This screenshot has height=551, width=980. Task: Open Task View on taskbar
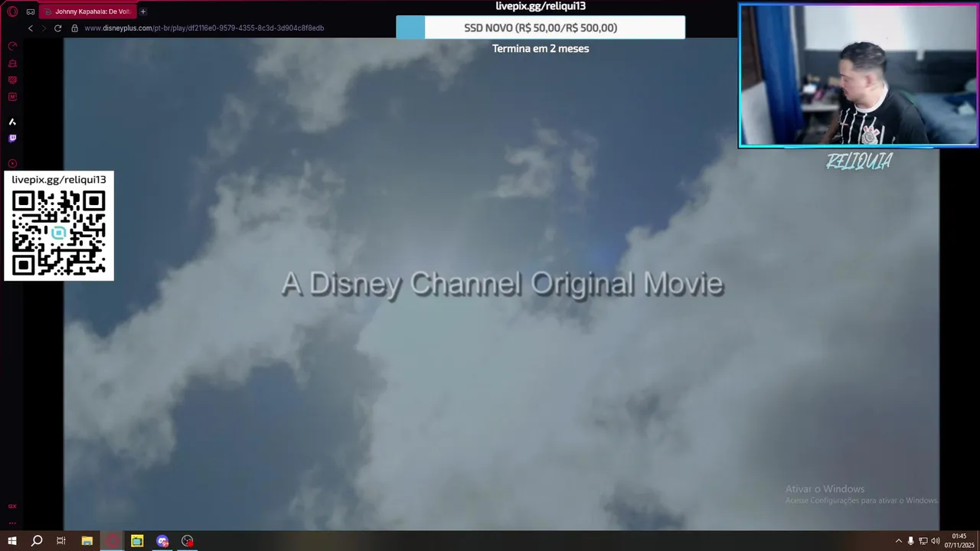point(61,541)
